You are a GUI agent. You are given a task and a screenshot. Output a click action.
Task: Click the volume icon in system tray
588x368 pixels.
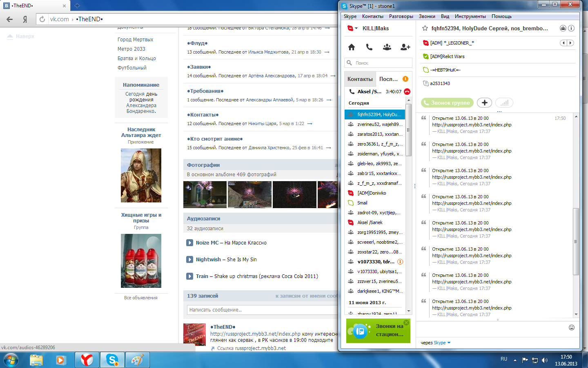coord(545,360)
